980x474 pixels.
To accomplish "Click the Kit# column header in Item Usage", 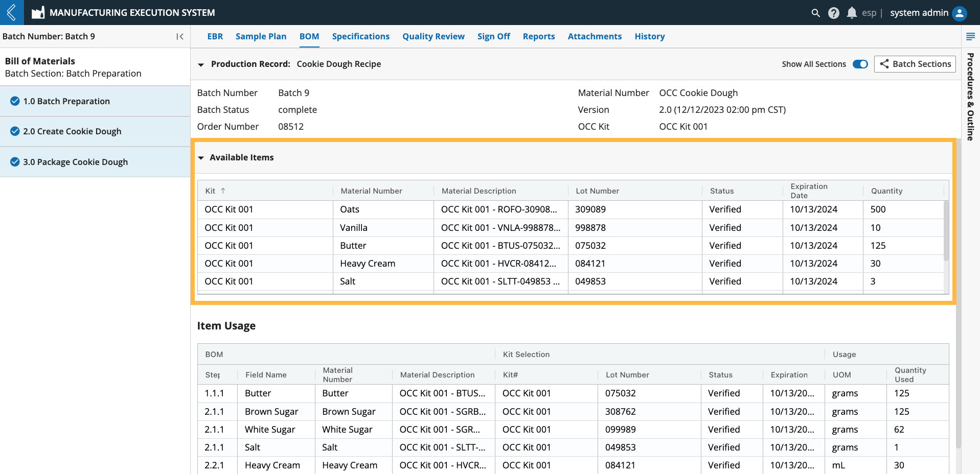I will pyautogui.click(x=510, y=374).
